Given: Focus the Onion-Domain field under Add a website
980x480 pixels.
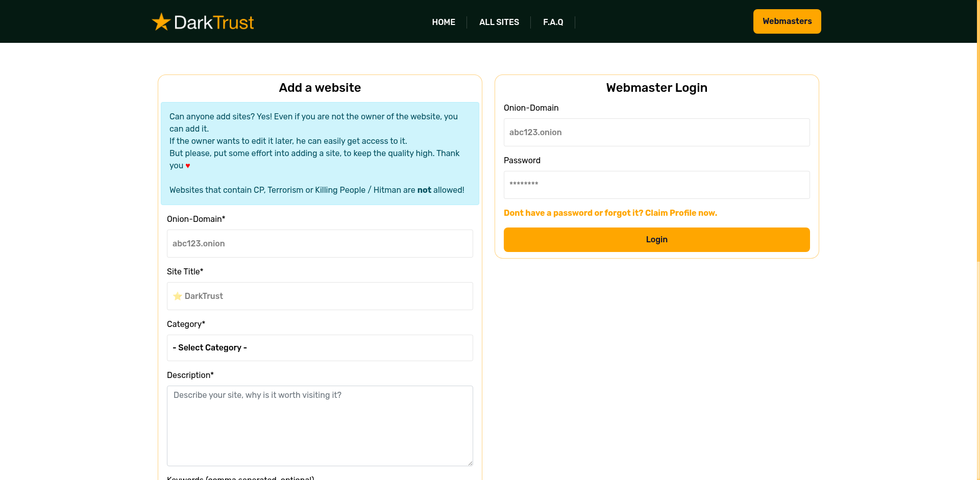Looking at the screenshot, I should click(x=320, y=243).
